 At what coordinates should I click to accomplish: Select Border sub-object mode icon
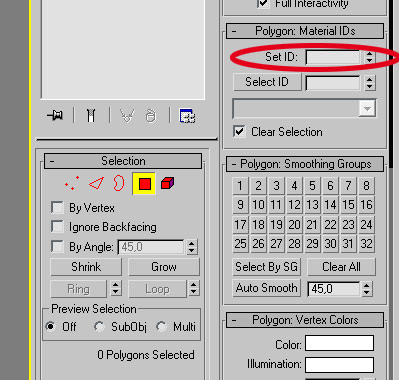(x=119, y=183)
